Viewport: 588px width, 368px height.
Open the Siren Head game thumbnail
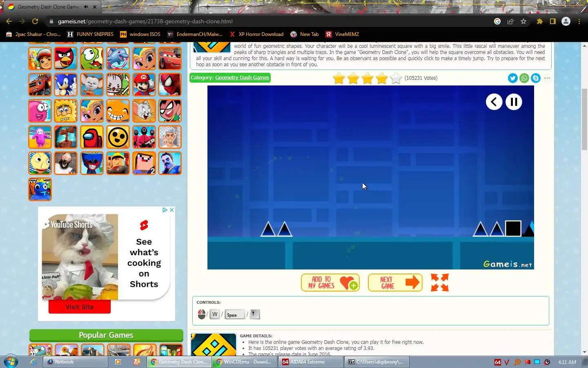point(66,137)
